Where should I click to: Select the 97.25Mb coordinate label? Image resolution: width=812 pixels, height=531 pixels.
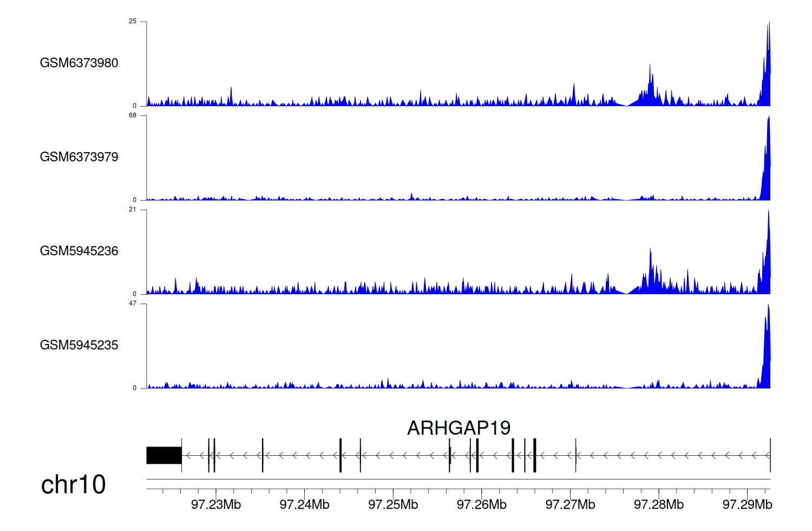(x=393, y=504)
